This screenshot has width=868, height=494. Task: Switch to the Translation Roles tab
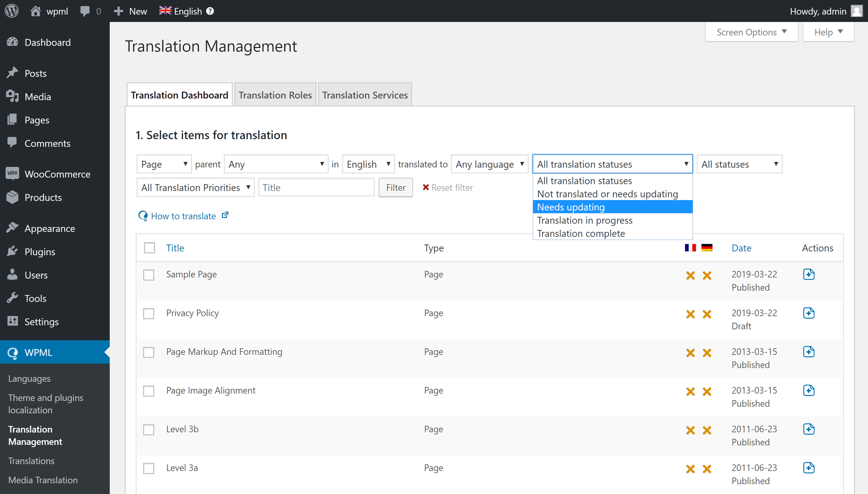tap(275, 94)
